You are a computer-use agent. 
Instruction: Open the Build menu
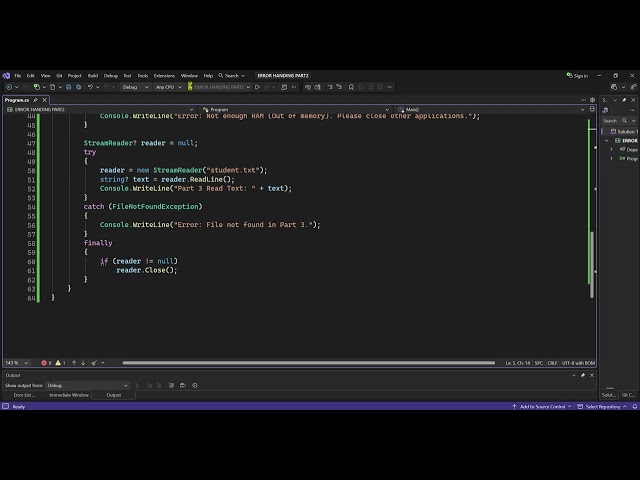coord(93,76)
